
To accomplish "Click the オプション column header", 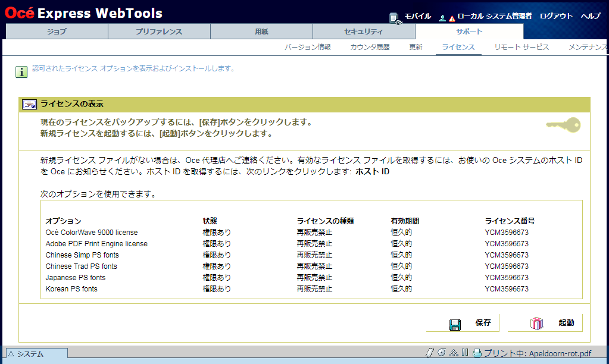I will (x=63, y=221).
